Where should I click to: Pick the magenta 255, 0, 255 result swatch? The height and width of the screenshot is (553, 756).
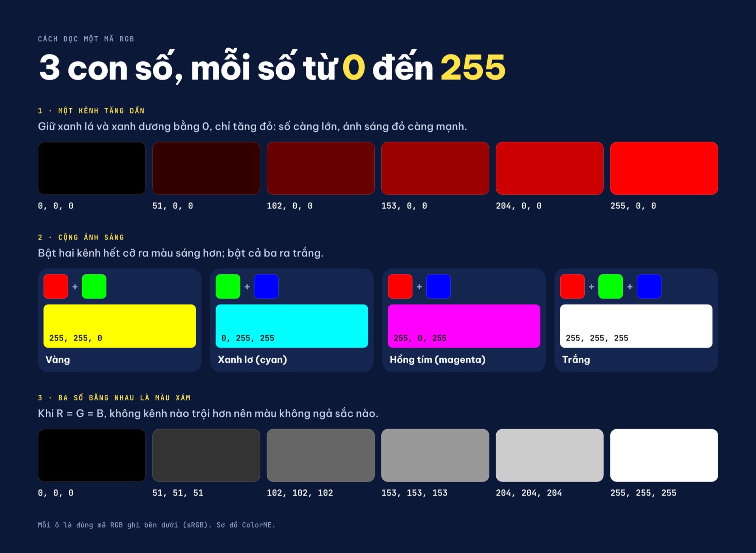pos(464,326)
